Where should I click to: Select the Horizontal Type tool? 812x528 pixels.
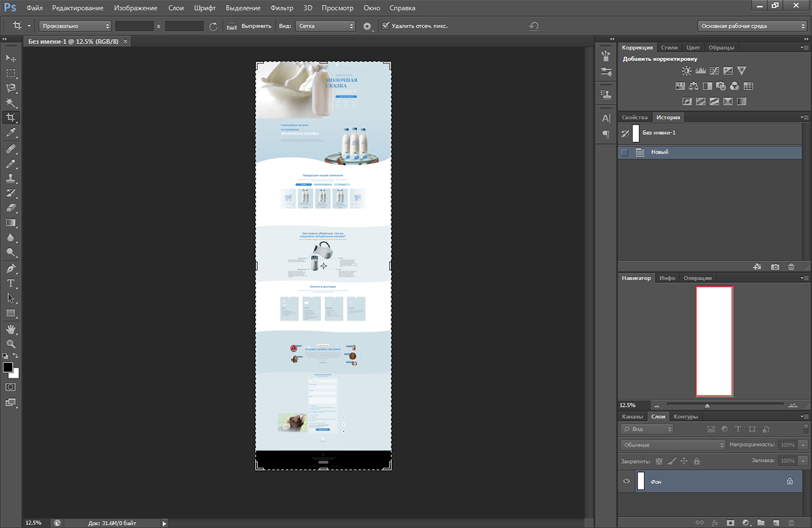11,283
